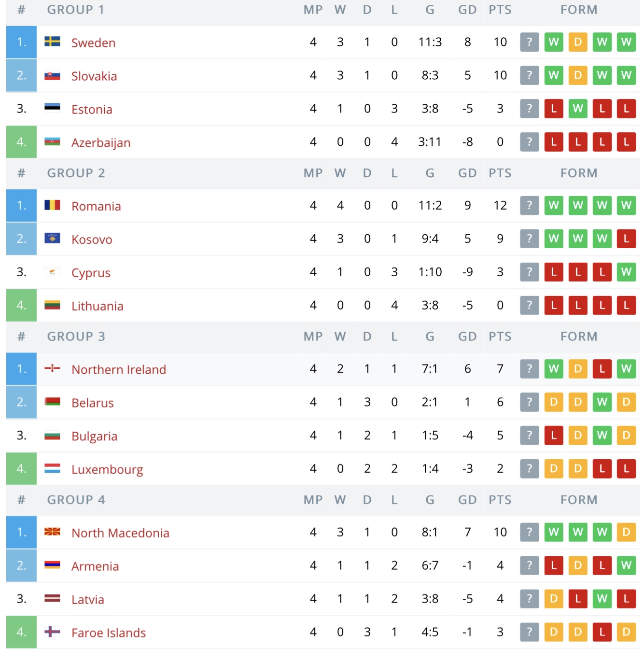Click the Group 2 header title
Viewport: 644px width, 649px height.
pyautogui.click(x=76, y=173)
